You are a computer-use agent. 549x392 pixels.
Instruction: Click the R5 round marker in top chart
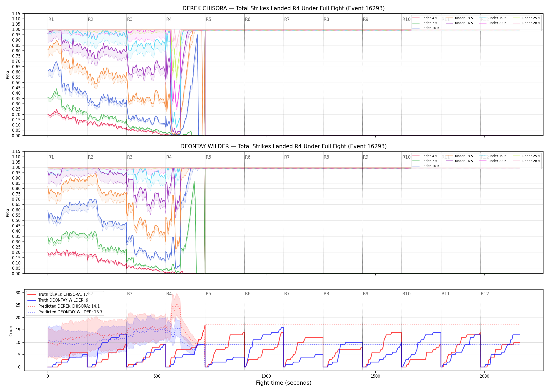point(208,19)
